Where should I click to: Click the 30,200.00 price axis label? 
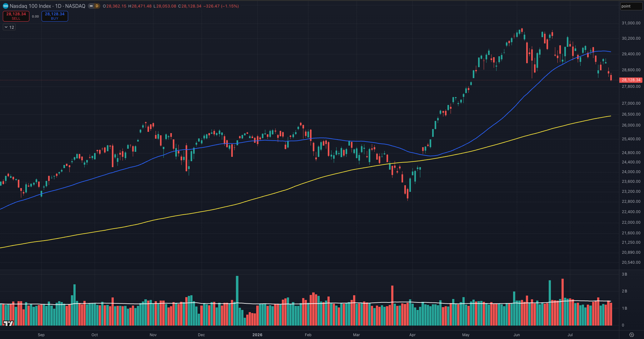[x=631, y=38]
